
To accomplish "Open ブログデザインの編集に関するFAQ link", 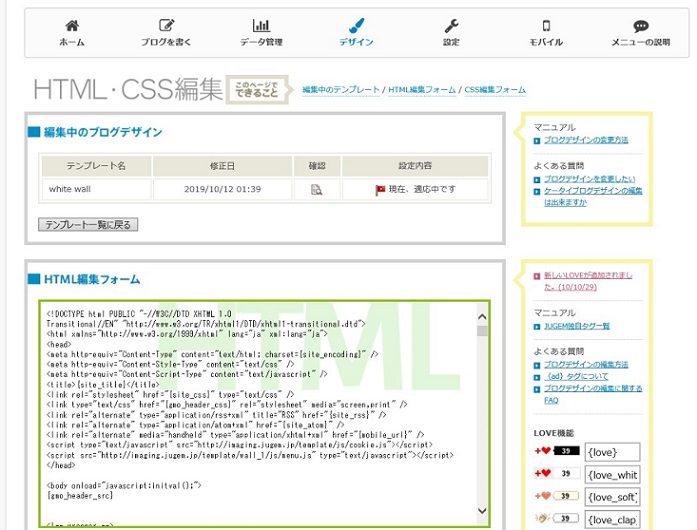I will coord(593,394).
